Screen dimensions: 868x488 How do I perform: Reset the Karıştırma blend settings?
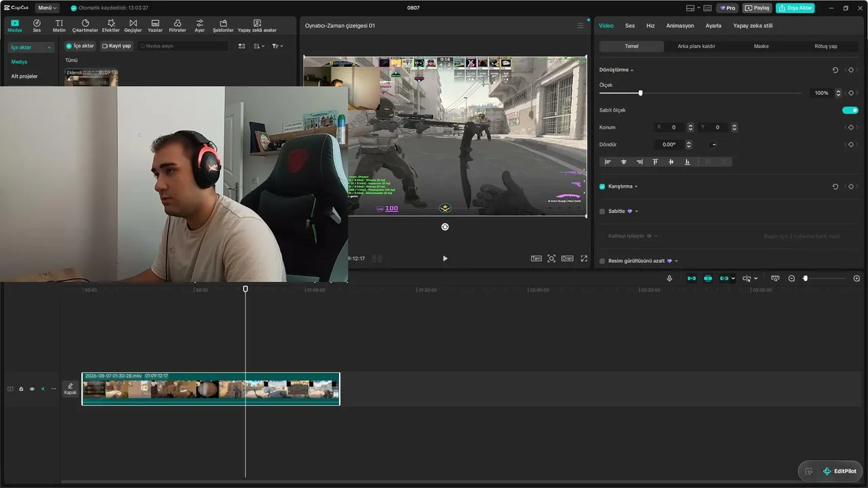835,186
